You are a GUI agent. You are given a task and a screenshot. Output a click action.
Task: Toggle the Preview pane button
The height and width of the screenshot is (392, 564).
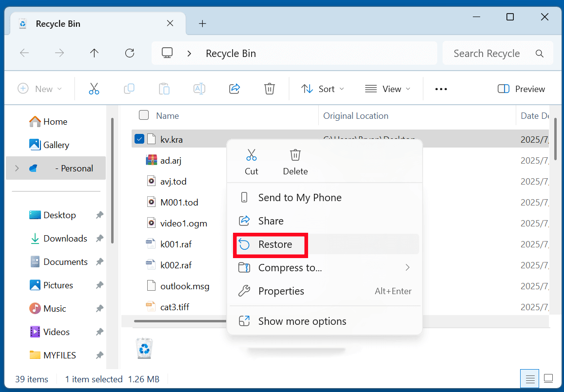click(x=521, y=89)
